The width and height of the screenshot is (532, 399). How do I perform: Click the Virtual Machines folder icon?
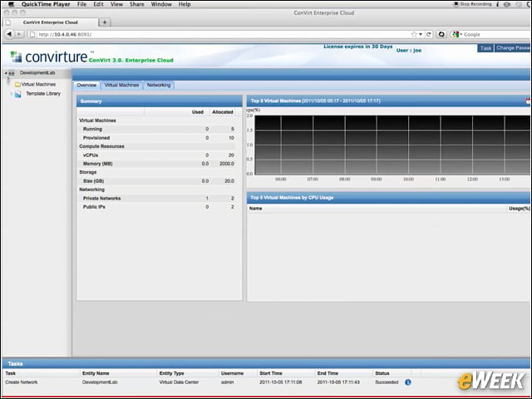point(17,85)
